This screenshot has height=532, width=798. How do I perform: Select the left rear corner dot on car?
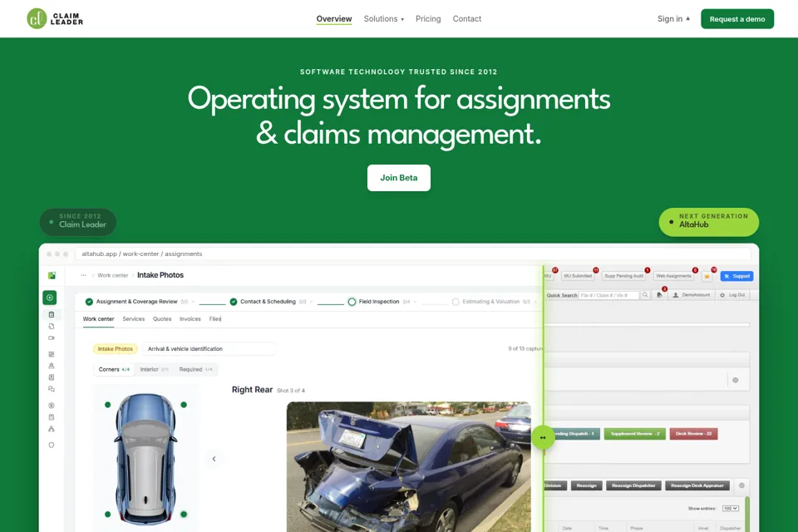click(107, 515)
